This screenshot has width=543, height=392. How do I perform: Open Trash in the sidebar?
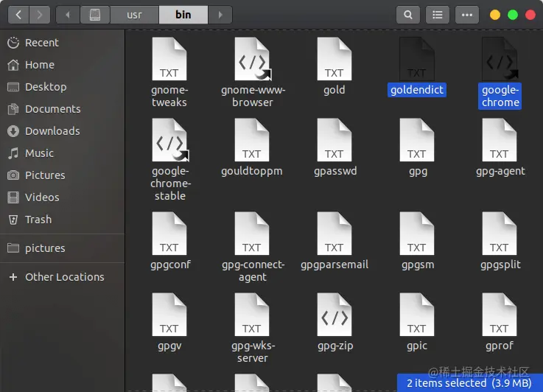pyautogui.click(x=63, y=220)
